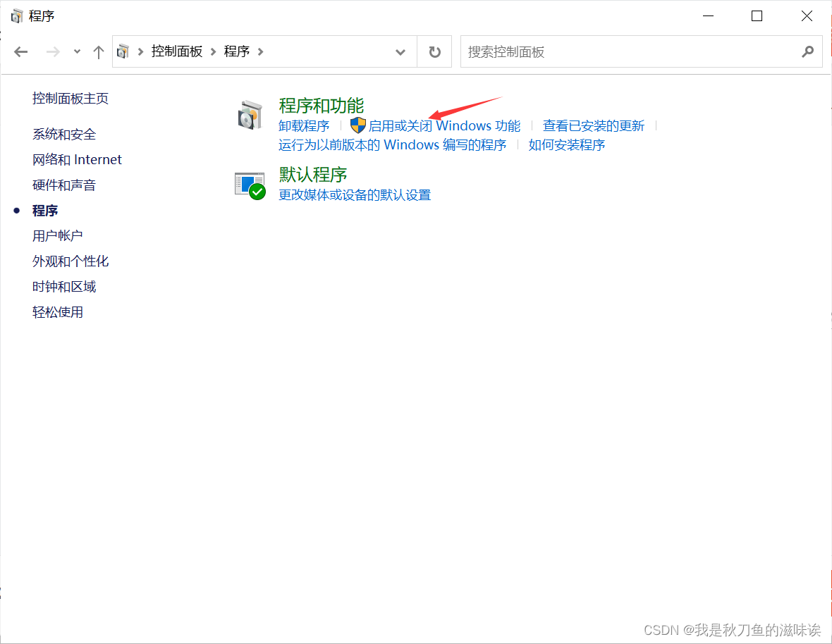Refresh the Control Panel view

coord(434,52)
